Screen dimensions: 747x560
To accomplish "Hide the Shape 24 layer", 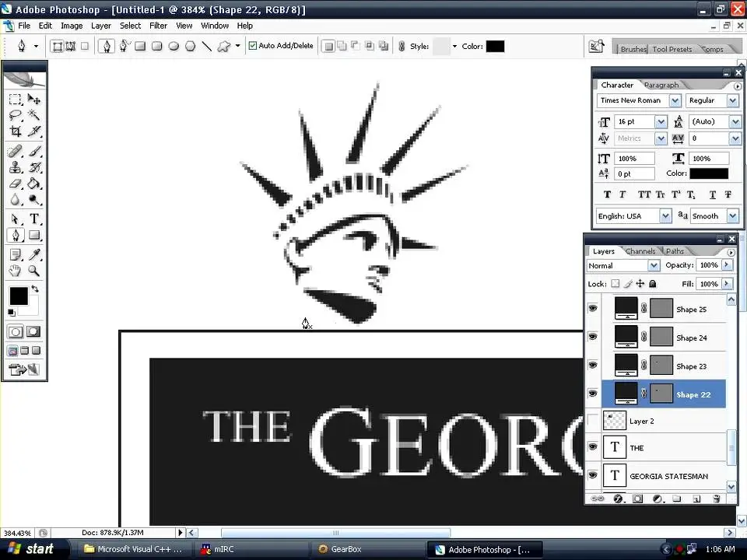I will coord(593,337).
